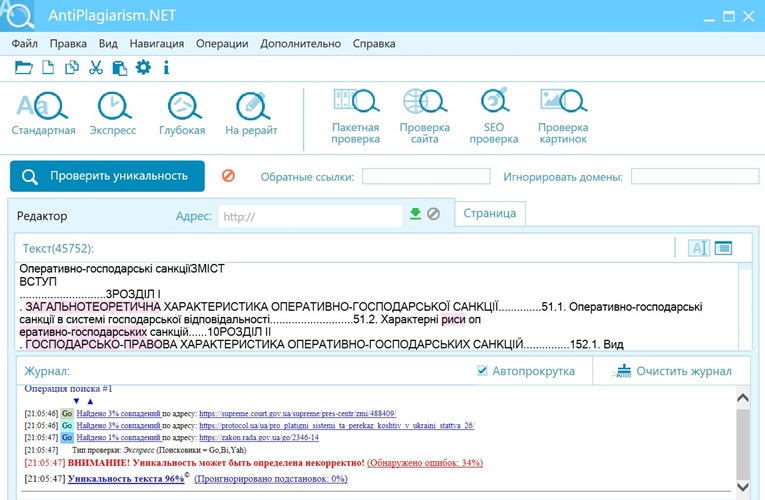
Task: Open the Операции menu
Action: pos(222,43)
